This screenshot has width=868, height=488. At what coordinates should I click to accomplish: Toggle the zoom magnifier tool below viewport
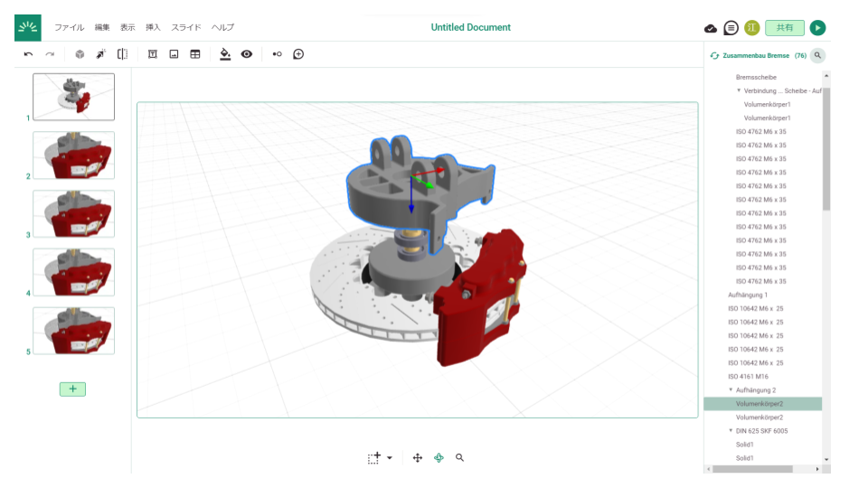(x=459, y=458)
